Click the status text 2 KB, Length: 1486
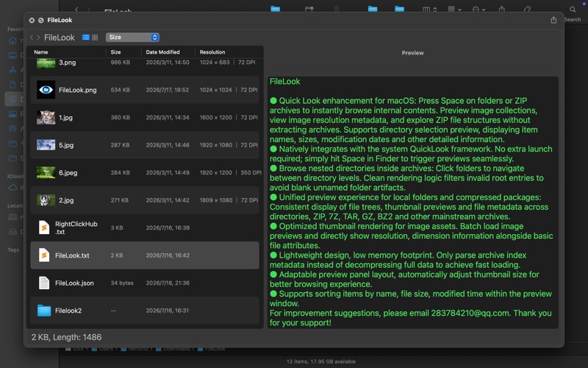Image resolution: width=588 pixels, height=368 pixels. [x=66, y=337]
